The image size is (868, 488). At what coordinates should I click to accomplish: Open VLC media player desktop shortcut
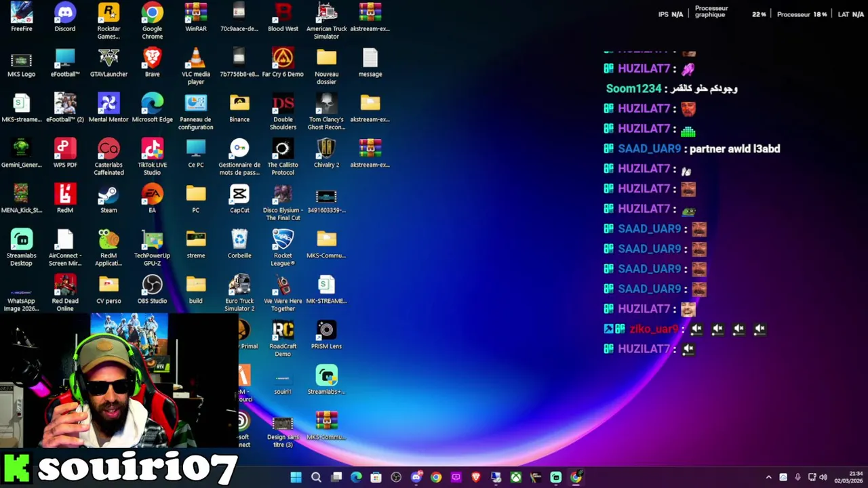[x=196, y=66]
